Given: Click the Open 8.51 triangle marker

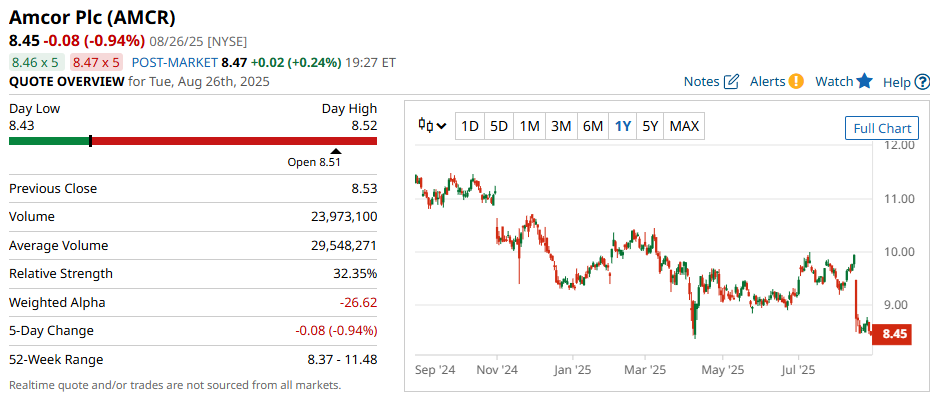Looking at the screenshot, I should point(337,152).
